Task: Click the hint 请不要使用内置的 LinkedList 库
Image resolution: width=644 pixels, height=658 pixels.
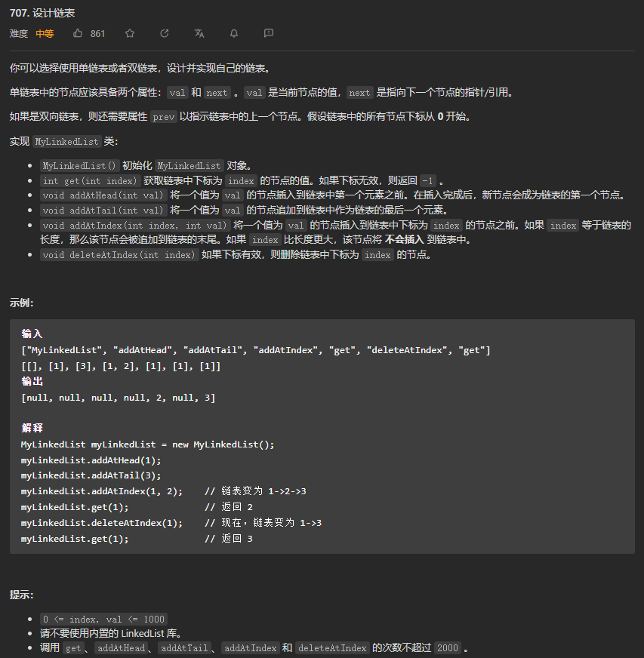Action: (110, 633)
